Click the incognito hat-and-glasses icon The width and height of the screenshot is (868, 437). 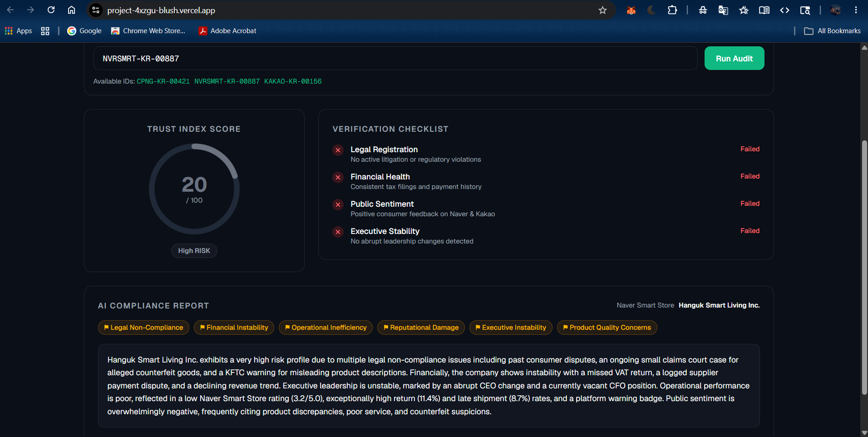click(703, 10)
